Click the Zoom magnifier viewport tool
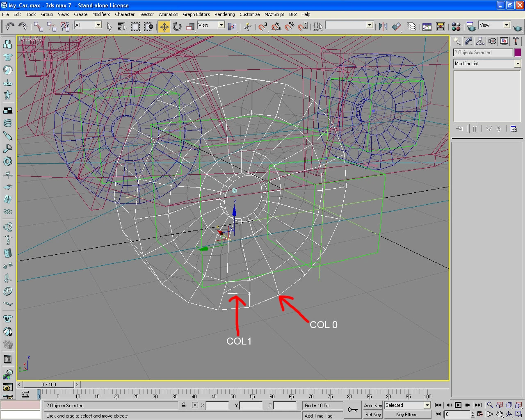This screenshot has height=420, width=525. point(490,405)
